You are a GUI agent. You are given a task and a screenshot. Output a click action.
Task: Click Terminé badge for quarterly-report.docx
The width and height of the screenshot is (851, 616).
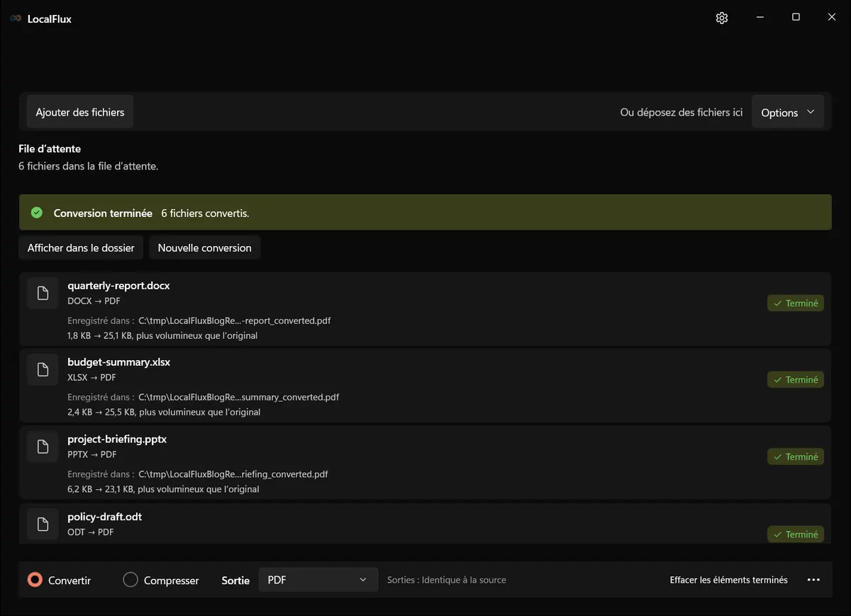(x=795, y=303)
